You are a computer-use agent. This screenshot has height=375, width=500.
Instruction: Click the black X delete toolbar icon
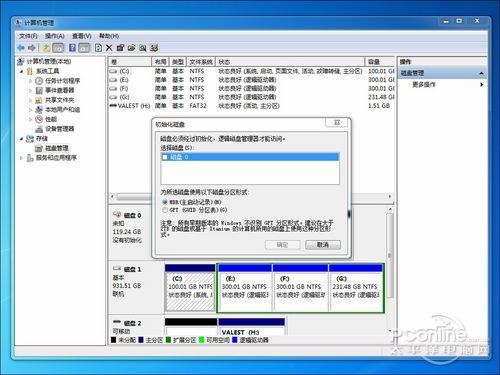109,48
